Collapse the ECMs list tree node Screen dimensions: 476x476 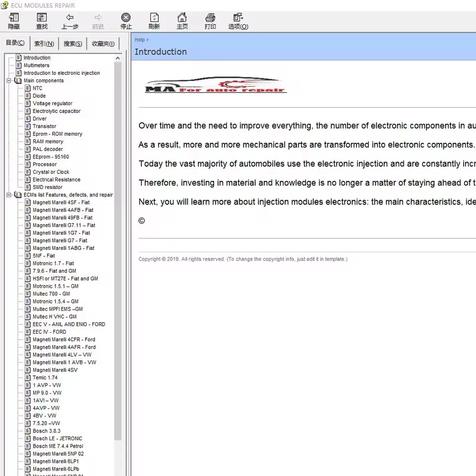tap(9, 195)
